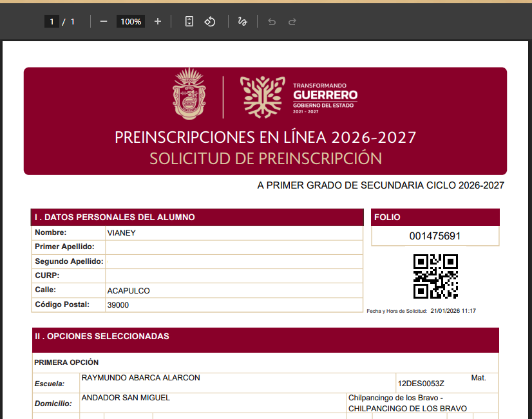
Task: Select the draw annotation tool
Action: [243, 21]
